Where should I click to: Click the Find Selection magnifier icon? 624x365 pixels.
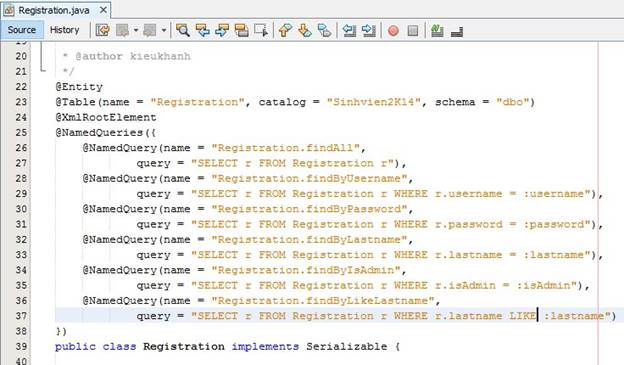pos(183,30)
